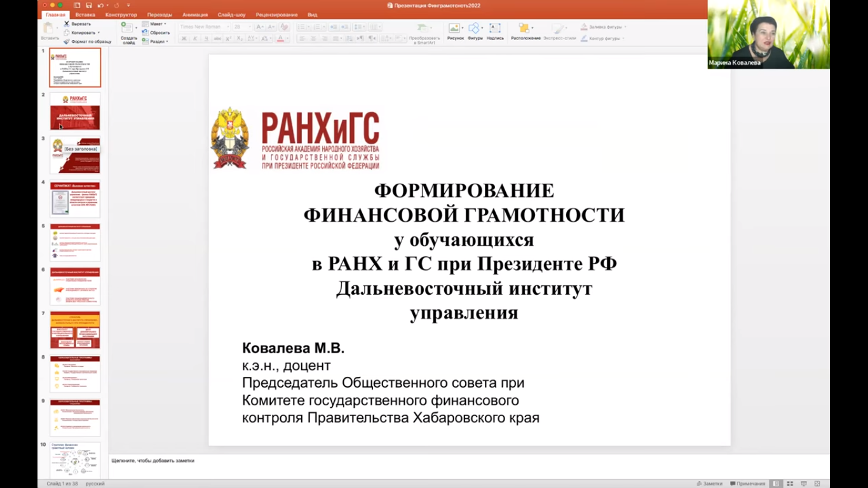Open the quick access customize arrow

tap(128, 5)
